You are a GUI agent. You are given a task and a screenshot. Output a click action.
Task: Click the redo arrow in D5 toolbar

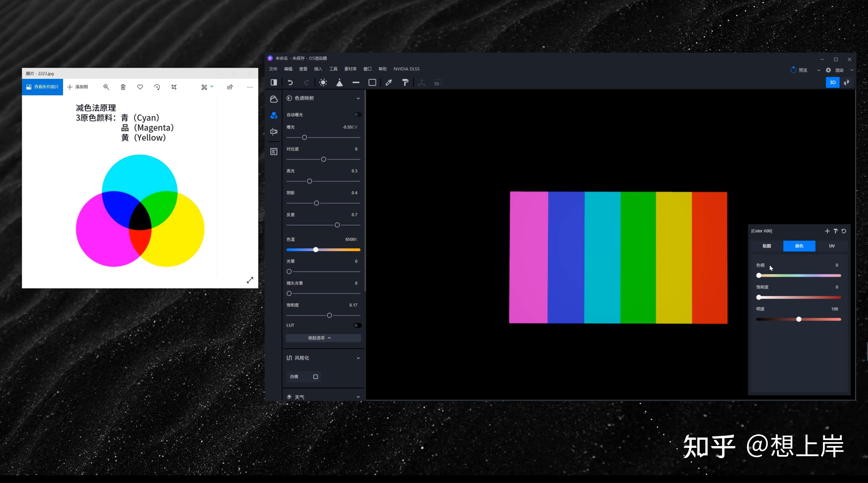click(x=306, y=83)
